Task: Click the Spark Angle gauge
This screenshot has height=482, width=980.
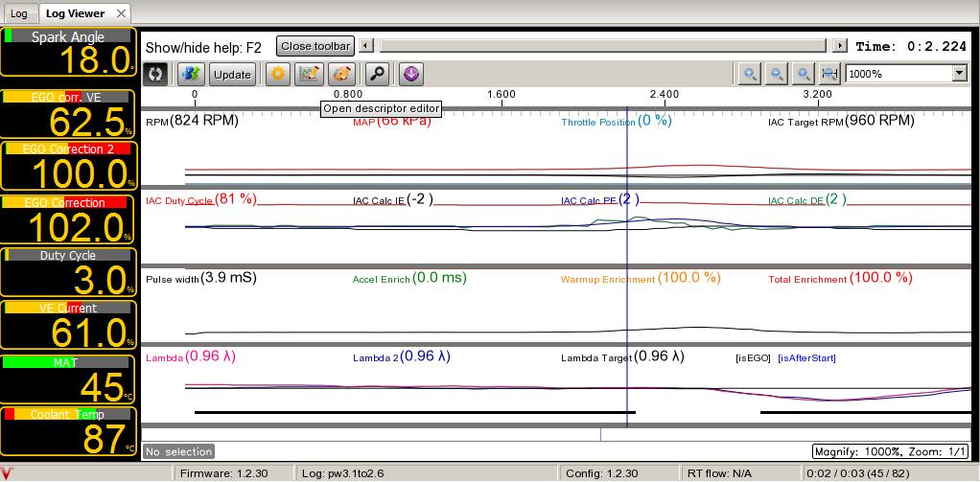Action: pyautogui.click(x=68, y=52)
